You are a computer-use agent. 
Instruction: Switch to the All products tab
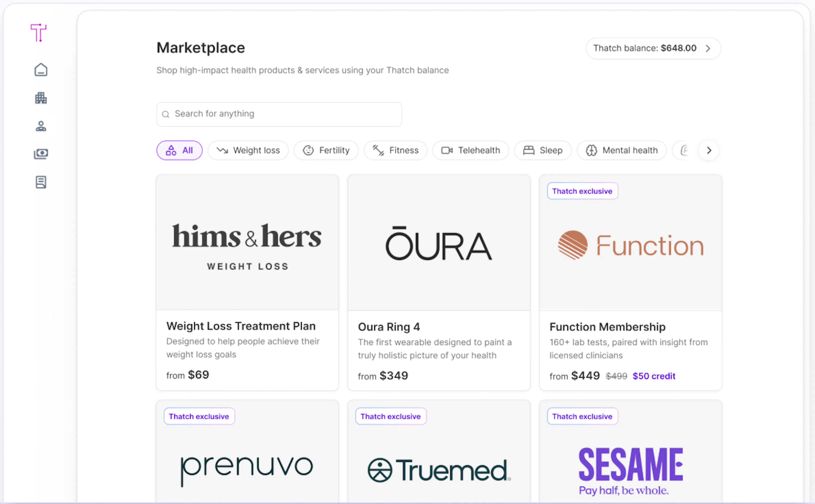pyautogui.click(x=179, y=150)
